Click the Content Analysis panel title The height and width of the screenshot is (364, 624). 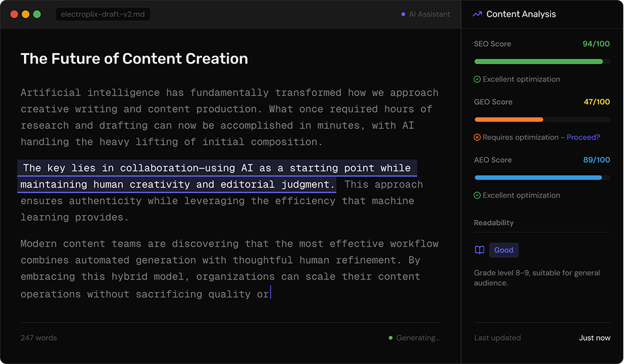click(521, 14)
